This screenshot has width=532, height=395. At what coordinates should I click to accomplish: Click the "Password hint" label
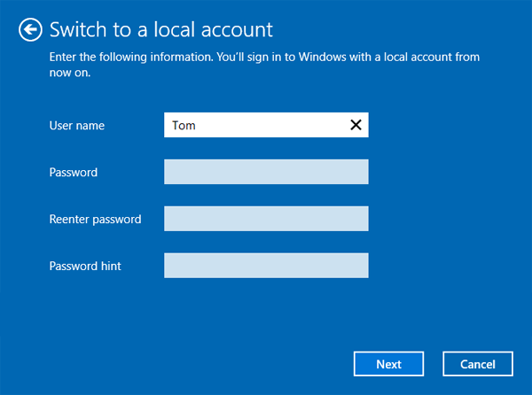[x=85, y=266]
